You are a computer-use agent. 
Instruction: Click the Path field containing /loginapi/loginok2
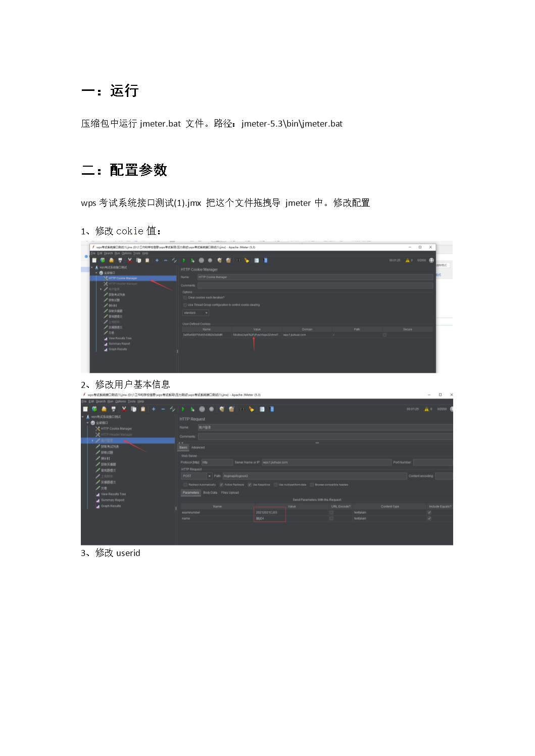(x=314, y=476)
